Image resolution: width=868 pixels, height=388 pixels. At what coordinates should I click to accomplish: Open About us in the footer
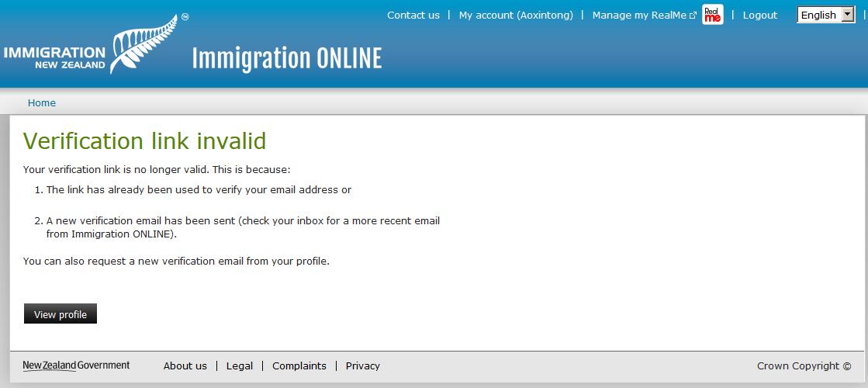pos(185,365)
